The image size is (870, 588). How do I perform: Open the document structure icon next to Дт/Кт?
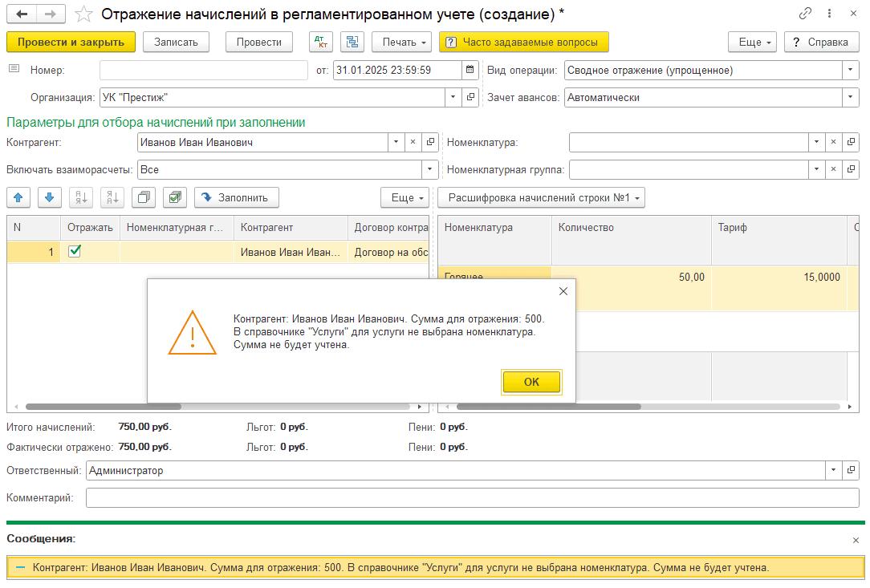(352, 43)
